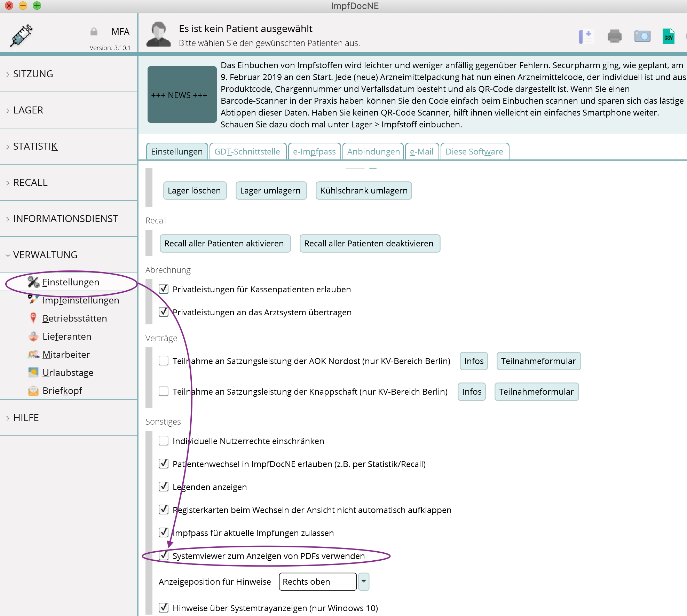687x616 pixels.
Task: Click the Lieferanten icon
Action: coord(33,336)
